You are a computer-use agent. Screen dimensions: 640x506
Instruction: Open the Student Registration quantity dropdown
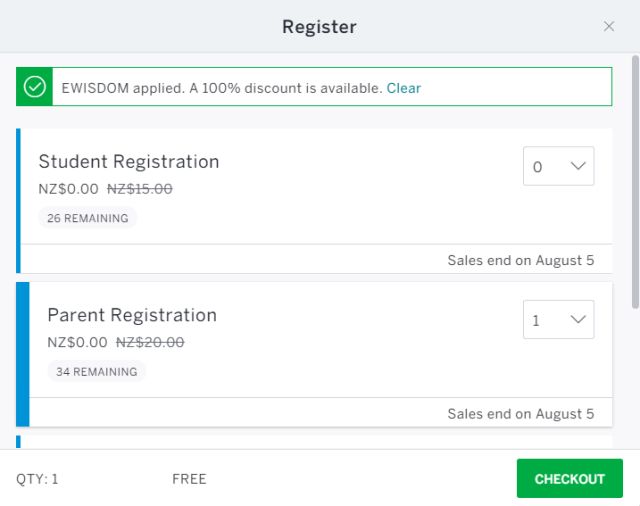(558, 166)
